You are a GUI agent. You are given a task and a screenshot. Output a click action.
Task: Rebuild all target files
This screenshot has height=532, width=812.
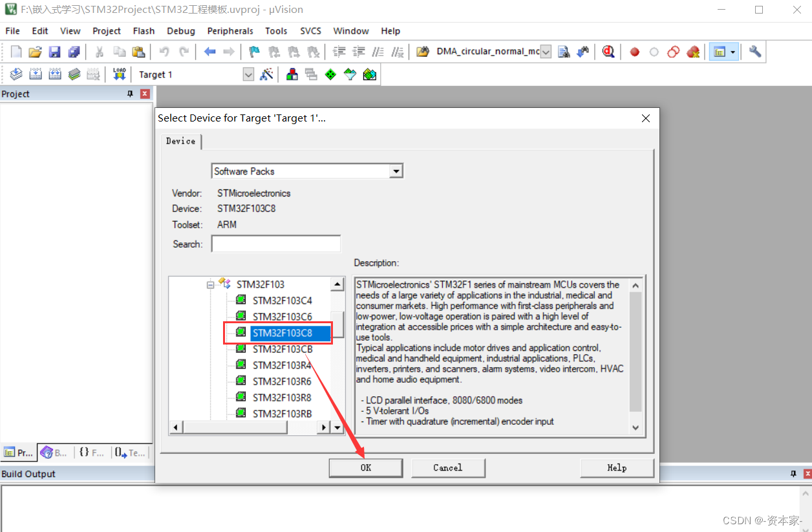click(55, 74)
